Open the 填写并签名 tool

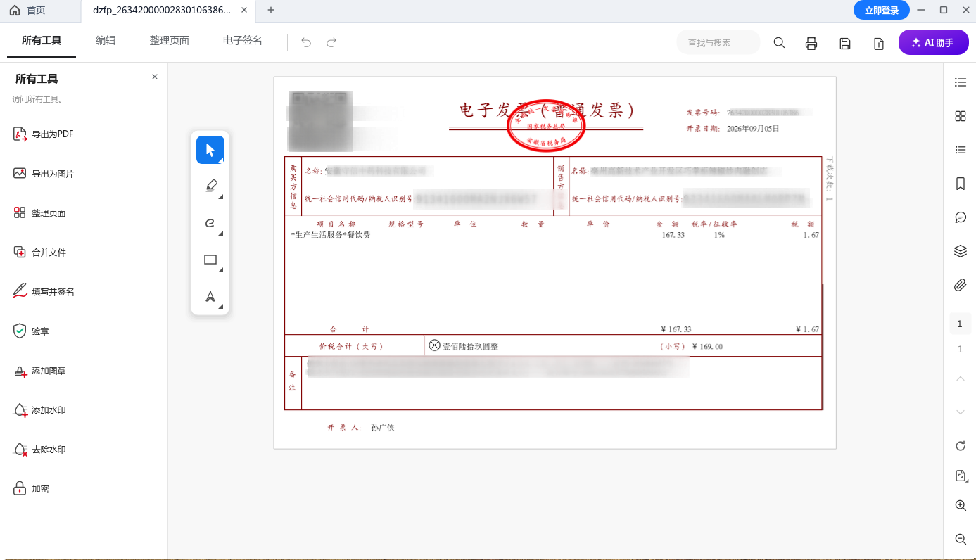pyautogui.click(x=44, y=292)
